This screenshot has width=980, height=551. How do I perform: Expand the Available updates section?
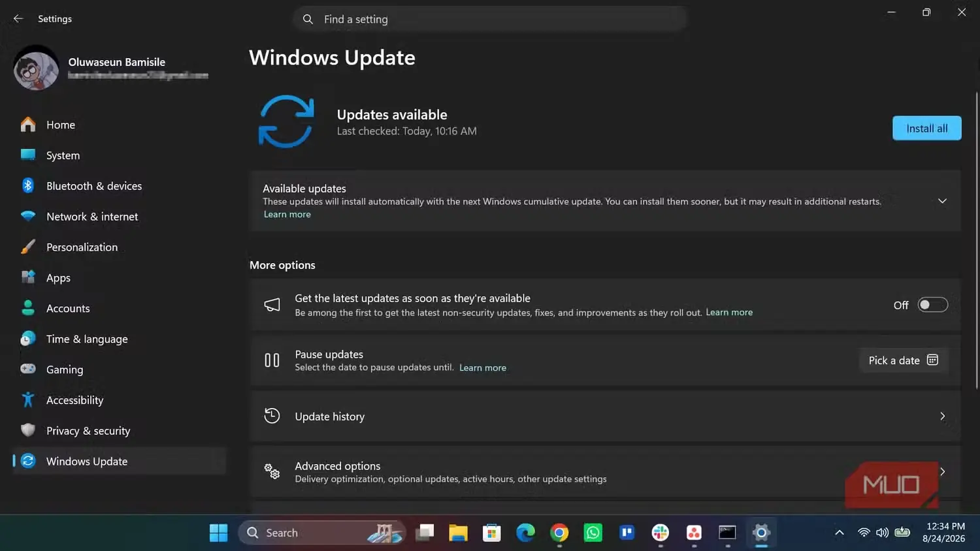tap(942, 201)
